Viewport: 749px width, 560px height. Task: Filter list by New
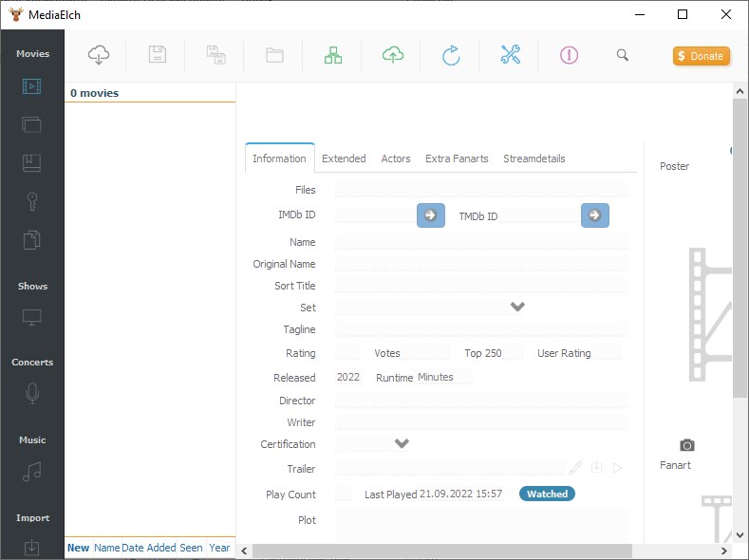78,548
